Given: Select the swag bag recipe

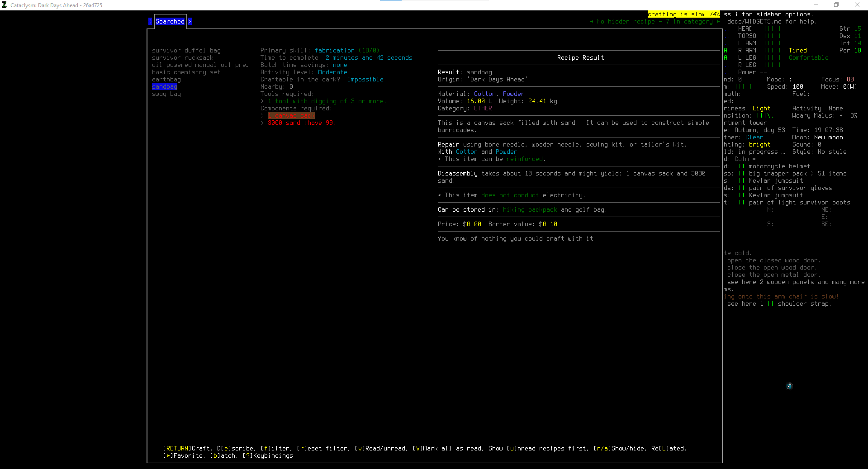Looking at the screenshot, I should pyautogui.click(x=166, y=94).
